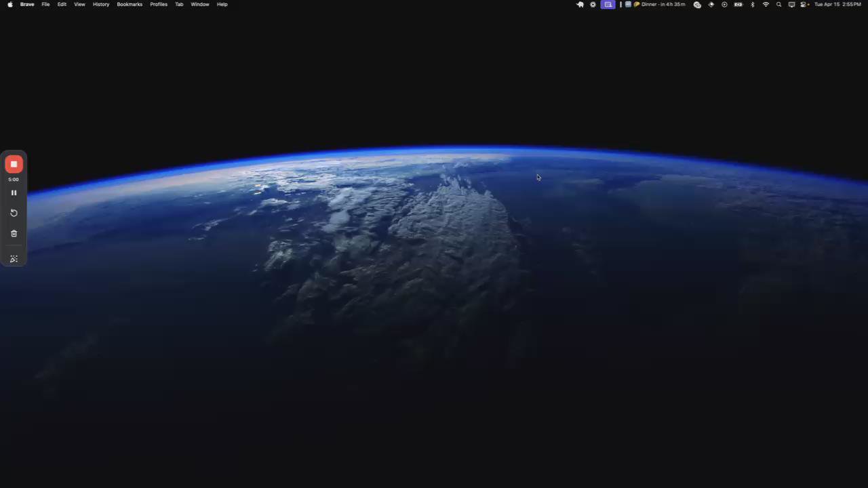Click the chat bubbles menu bar icon
Screen dimensions: 868x488
point(697,4)
